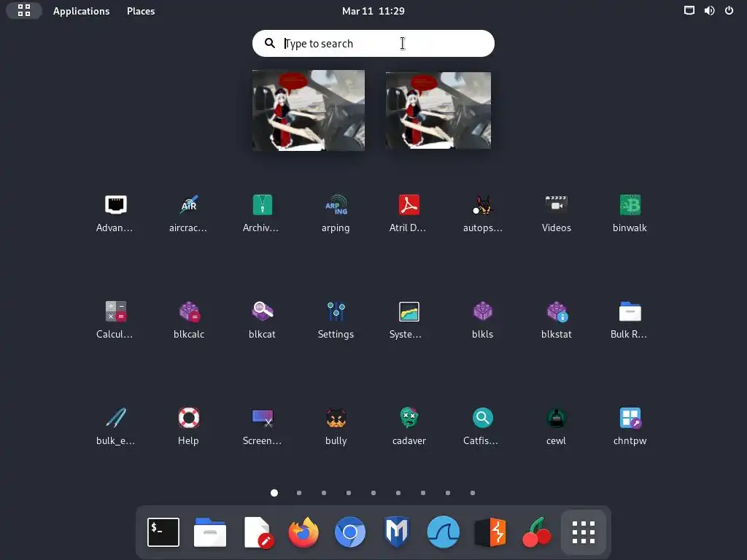This screenshot has width=747, height=560.
Task: Launch aircrack-ng from the app grid
Action: [x=189, y=205]
